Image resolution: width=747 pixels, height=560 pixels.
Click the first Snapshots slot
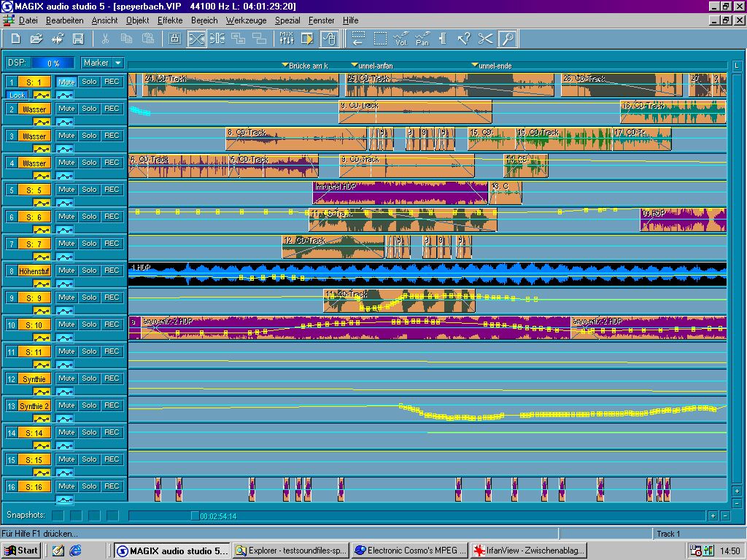tap(58, 516)
